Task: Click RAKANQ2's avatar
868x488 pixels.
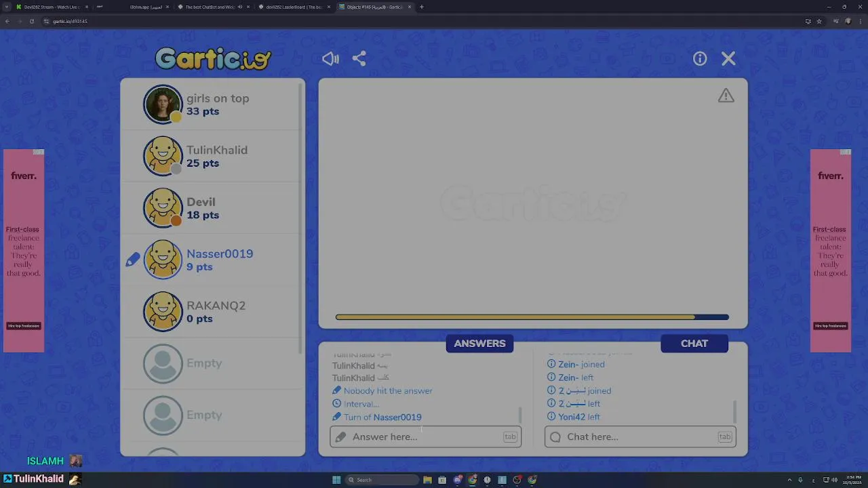Action: 163,312
